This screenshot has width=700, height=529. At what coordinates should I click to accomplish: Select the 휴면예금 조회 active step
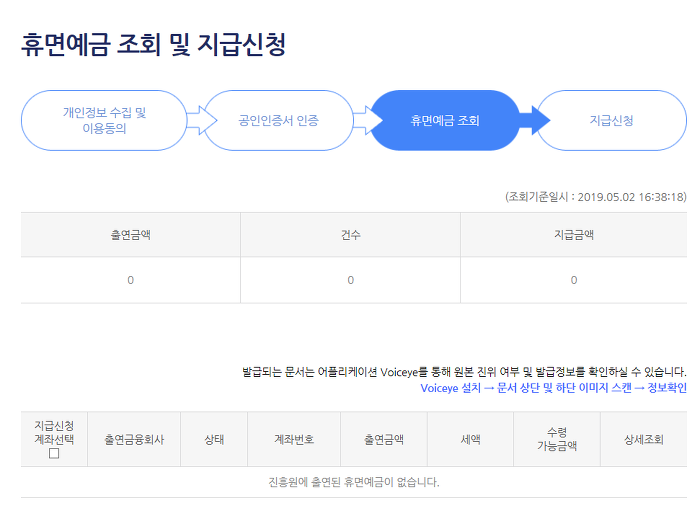click(445, 121)
